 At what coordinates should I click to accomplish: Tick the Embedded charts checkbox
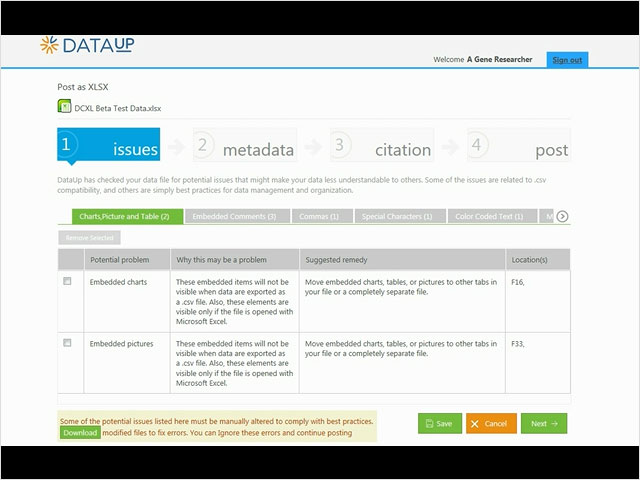coord(67,282)
